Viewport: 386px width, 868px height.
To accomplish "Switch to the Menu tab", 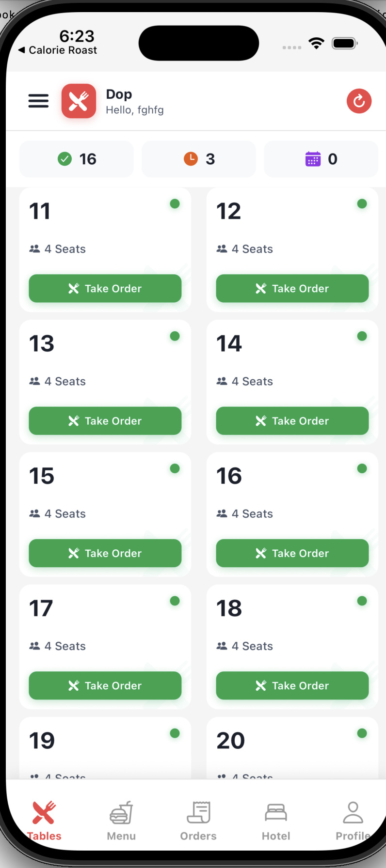I will 121,821.
